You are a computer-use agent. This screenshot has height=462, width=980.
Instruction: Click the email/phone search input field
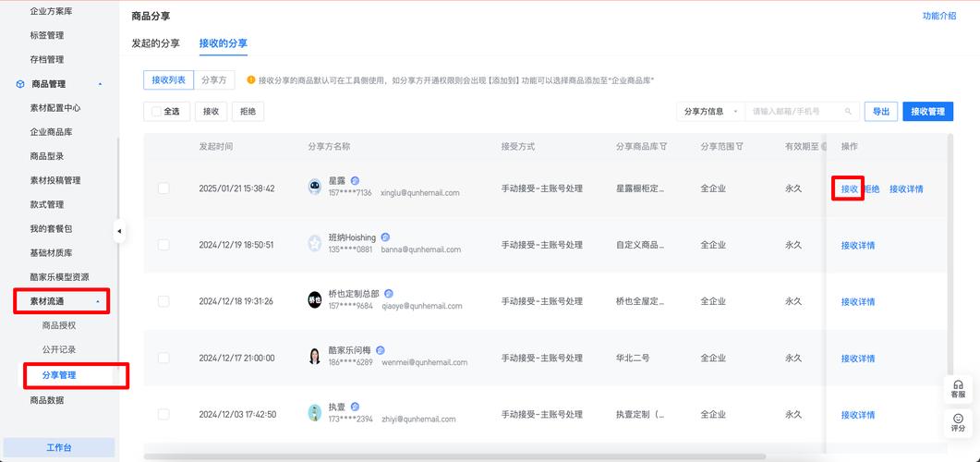(794, 112)
